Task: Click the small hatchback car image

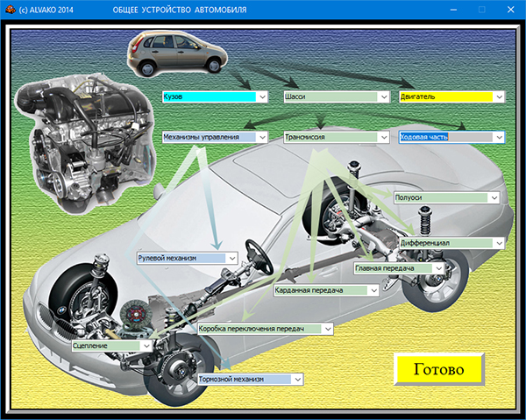Action: click(177, 53)
